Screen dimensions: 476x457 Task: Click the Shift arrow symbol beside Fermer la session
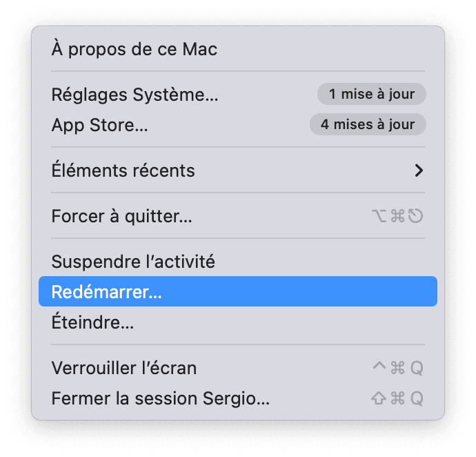tap(379, 399)
